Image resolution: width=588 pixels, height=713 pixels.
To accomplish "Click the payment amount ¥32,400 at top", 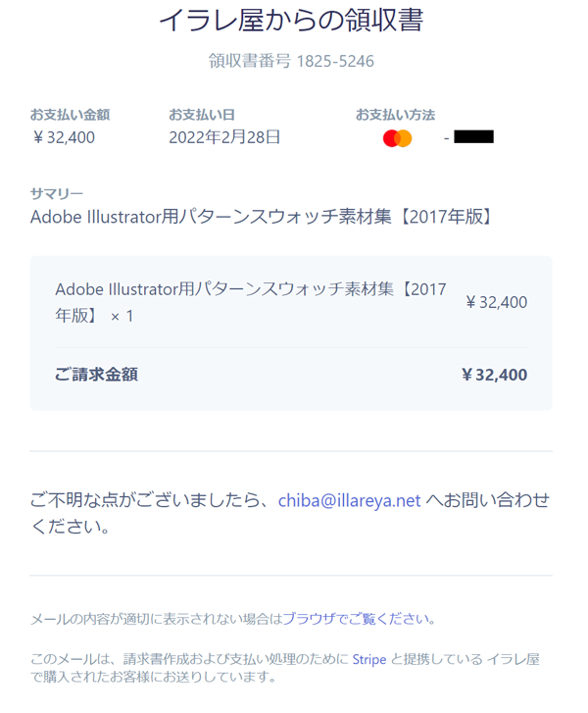I will pos(63,137).
